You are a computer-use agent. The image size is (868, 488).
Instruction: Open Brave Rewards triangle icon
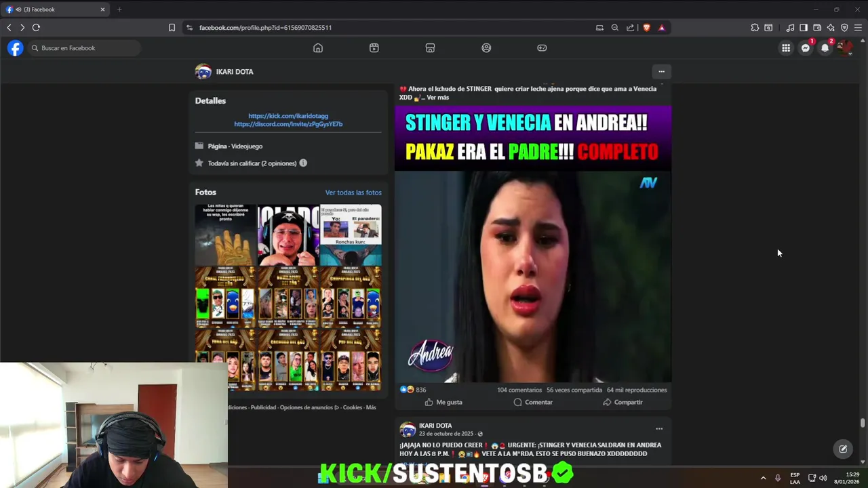tap(662, 28)
